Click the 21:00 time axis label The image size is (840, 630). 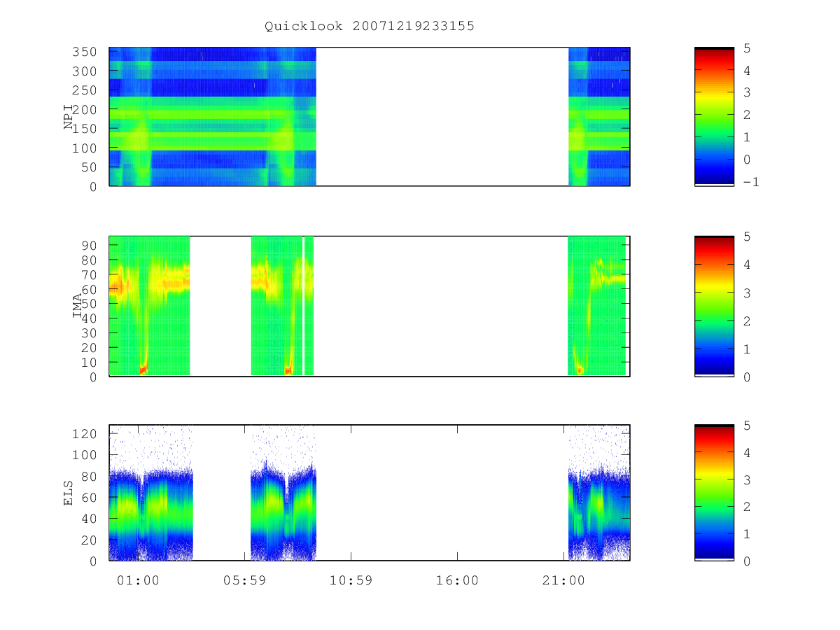pyautogui.click(x=563, y=580)
